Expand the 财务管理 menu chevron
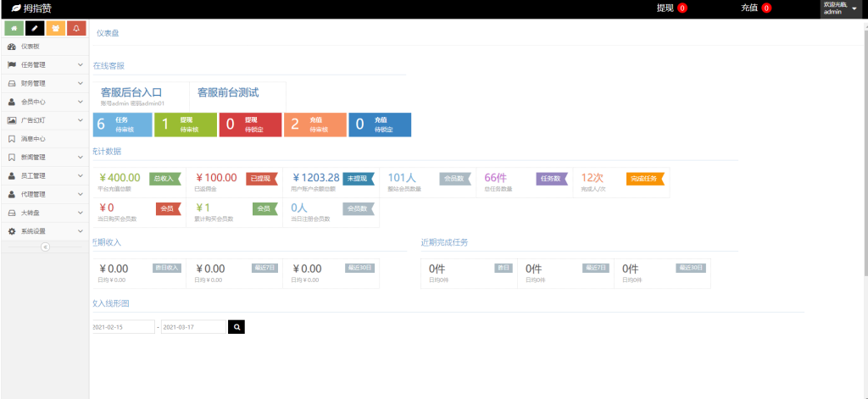Image resolution: width=868 pixels, height=399 pixels. pyautogui.click(x=81, y=84)
